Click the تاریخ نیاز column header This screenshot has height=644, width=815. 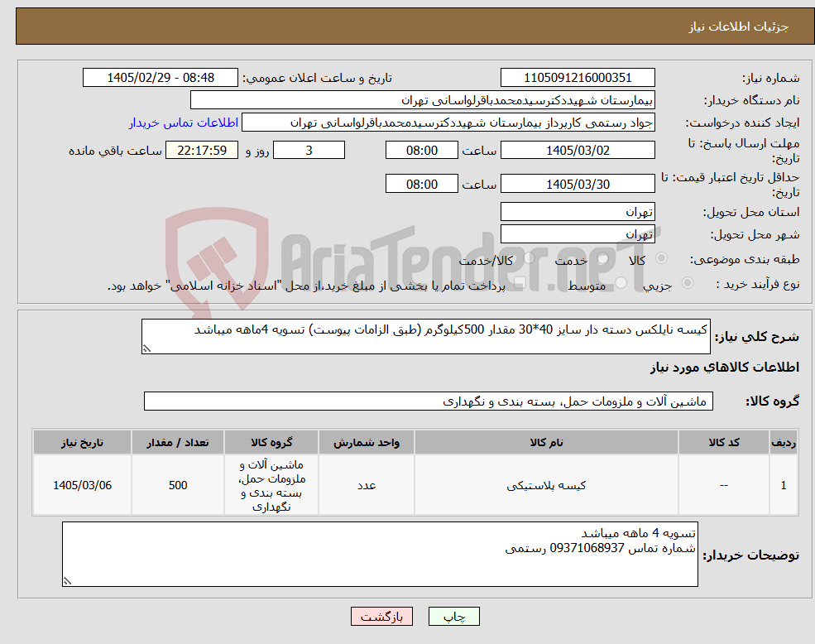pyautogui.click(x=82, y=442)
